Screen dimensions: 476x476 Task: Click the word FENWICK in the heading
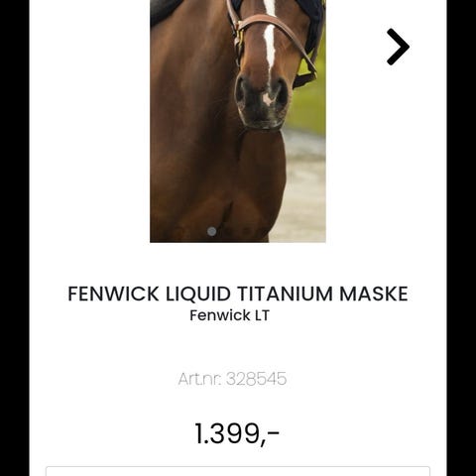(x=113, y=294)
